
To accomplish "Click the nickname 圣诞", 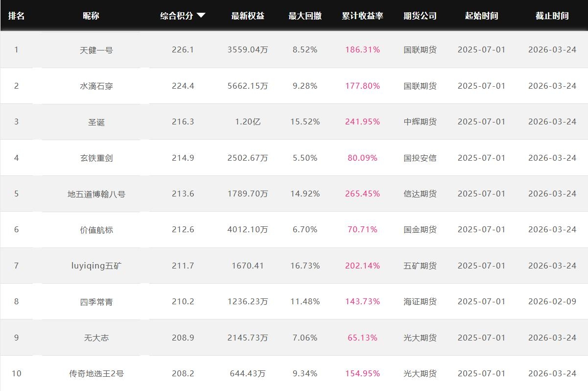I will (x=96, y=122).
